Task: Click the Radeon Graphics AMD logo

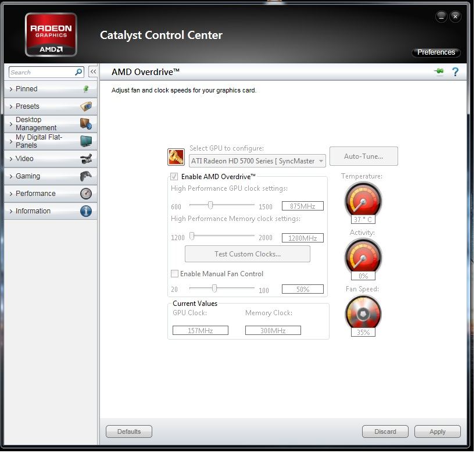Action: click(51, 35)
